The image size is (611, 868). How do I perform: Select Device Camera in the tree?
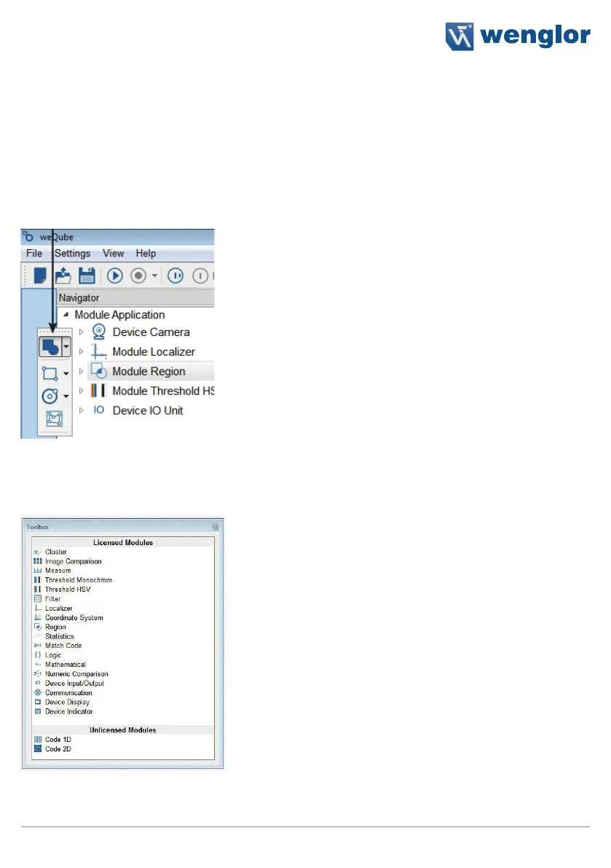(151, 332)
